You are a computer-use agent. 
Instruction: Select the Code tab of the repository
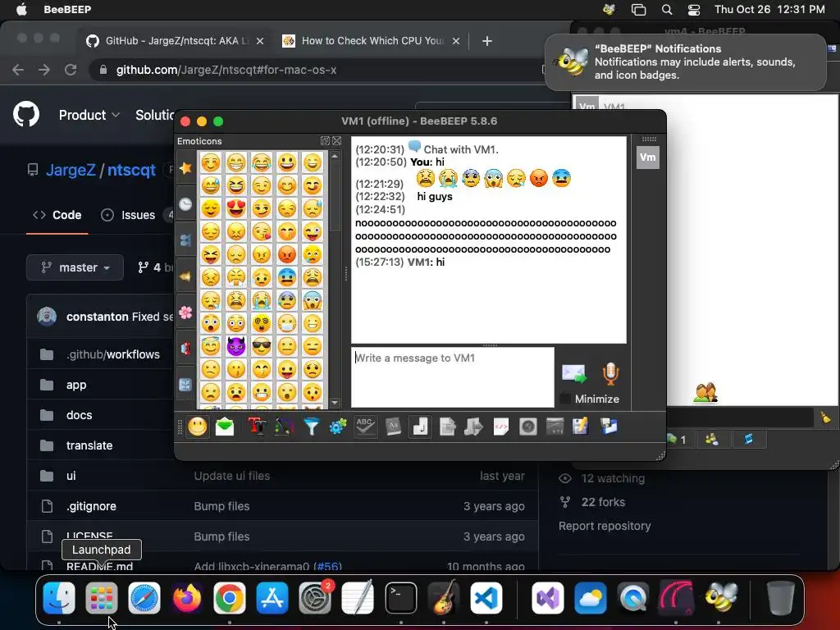57,215
